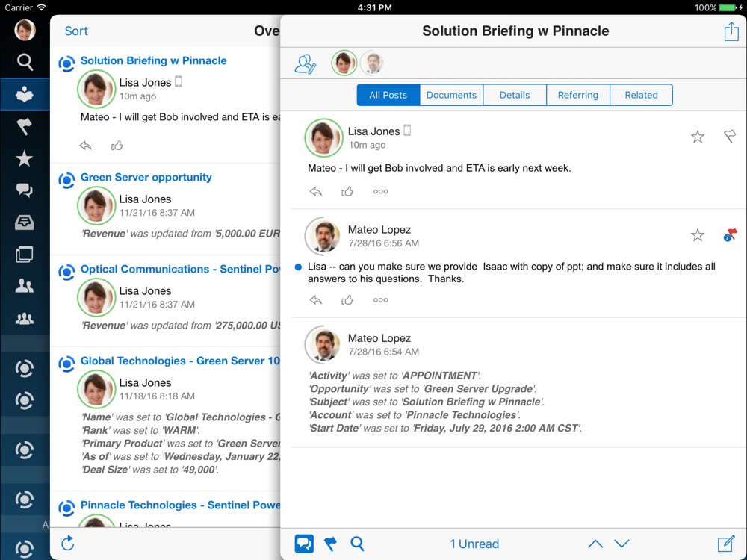Switch to the Documents tab
The width and height of the screenshot is (747, 560).
pos(451,95)
